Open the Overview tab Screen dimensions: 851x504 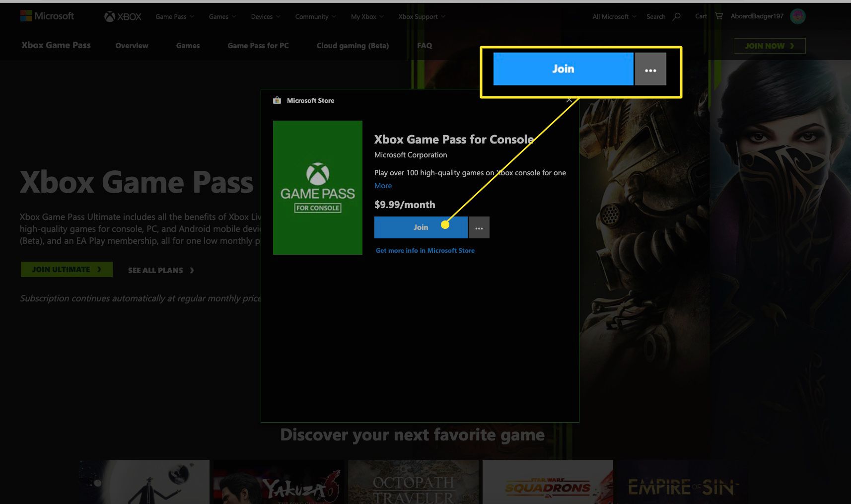[x=132, y=46]
